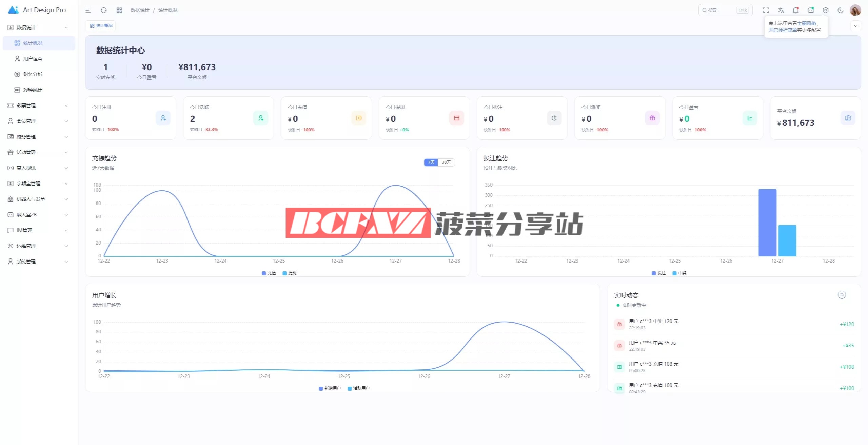This screenshot has width=868, height=445.
Task: Click the 数据统计 breadcrumb link
Action: pyautogui.click(x=140, y=10)
